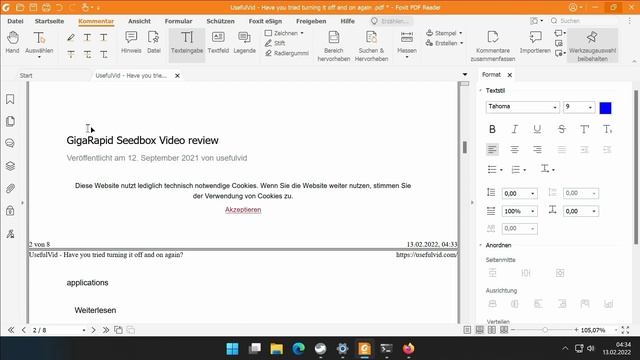Toggle Werkzeugauswahl beibehalten
Image resolution: width=640 pixels, height=360 pixels.
coord(592,46)
